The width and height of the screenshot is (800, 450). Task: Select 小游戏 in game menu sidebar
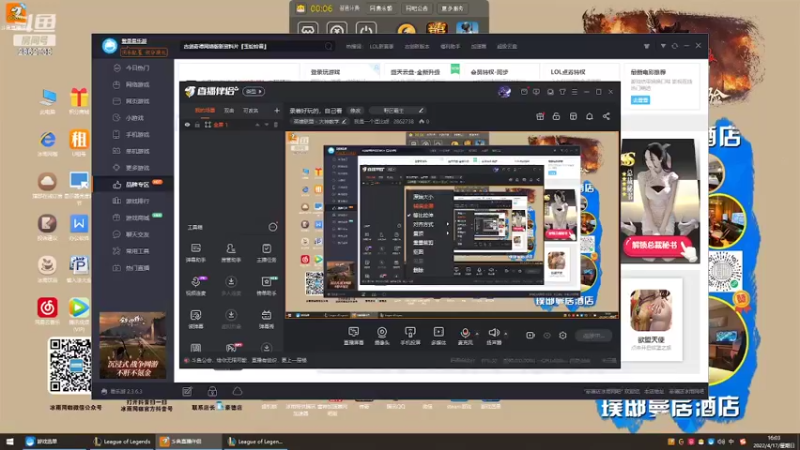133,117
